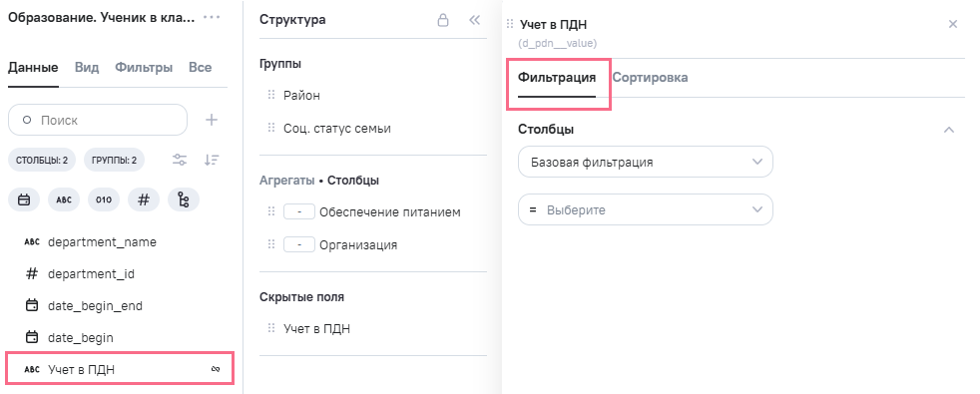Viewport: 980px width, 394px height.
Task: Filter fields by hierarchy tree type icon
Action: point(184,200)
